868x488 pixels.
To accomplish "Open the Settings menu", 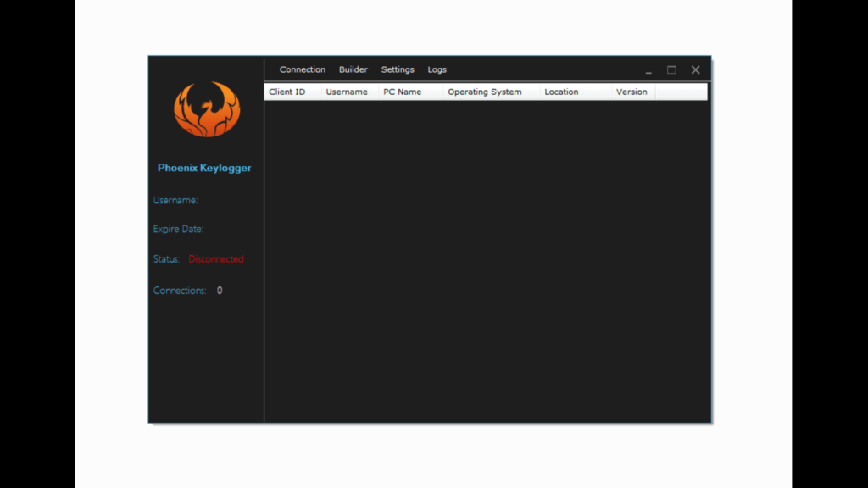I will tap(398, 69).
